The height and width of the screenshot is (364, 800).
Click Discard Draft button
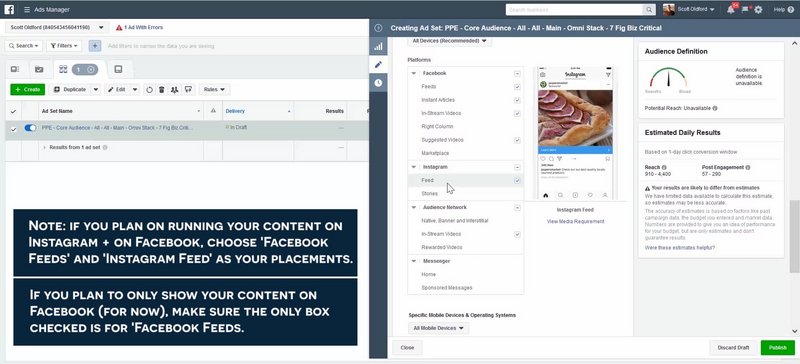[733, 348]
